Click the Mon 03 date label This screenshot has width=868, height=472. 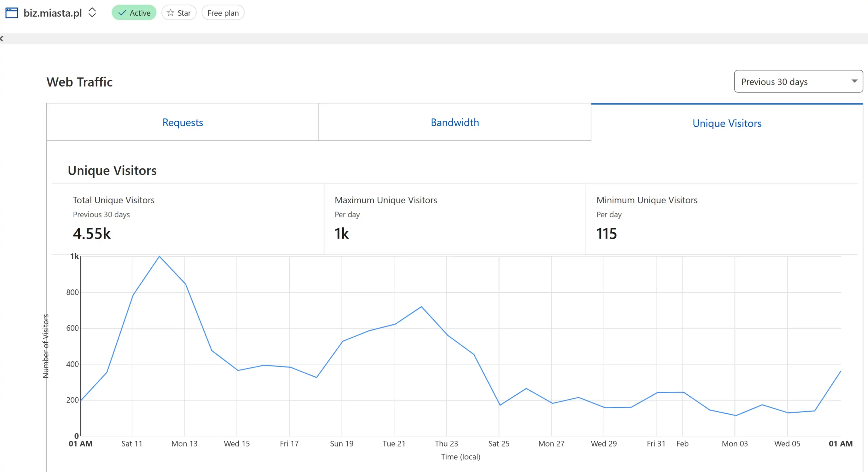tap(734, 443)
